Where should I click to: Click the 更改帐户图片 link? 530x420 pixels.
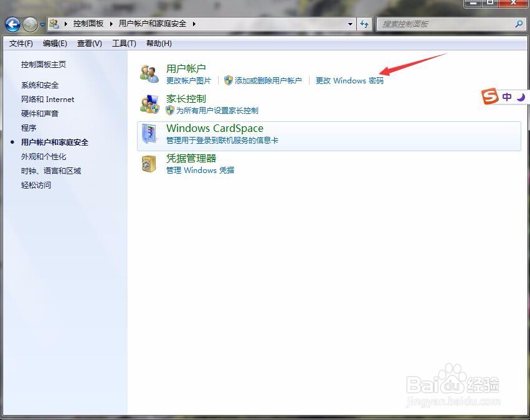pos(189,80)
